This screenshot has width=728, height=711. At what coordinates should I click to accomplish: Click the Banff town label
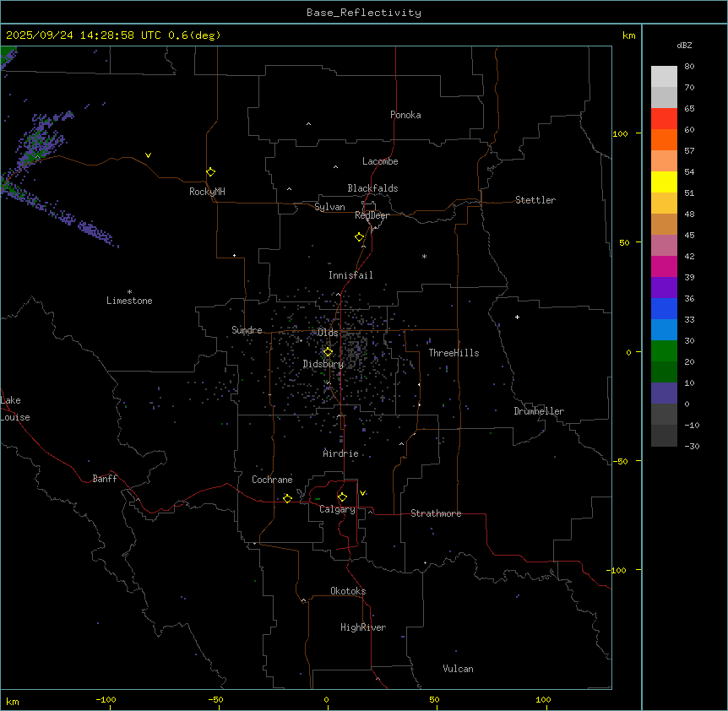105,479
